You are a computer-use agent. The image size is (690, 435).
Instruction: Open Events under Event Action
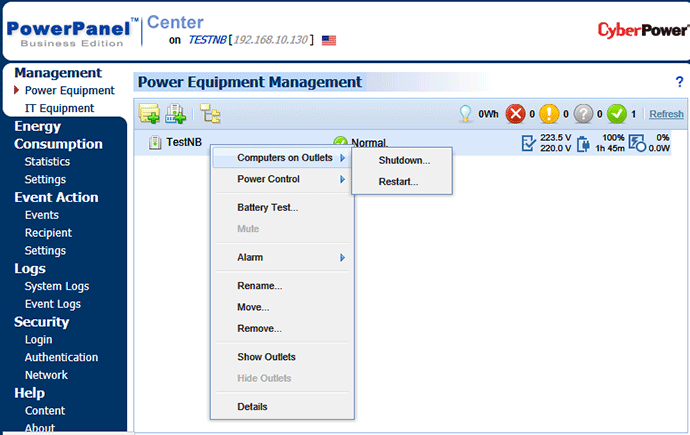click(x=41, y=215)
